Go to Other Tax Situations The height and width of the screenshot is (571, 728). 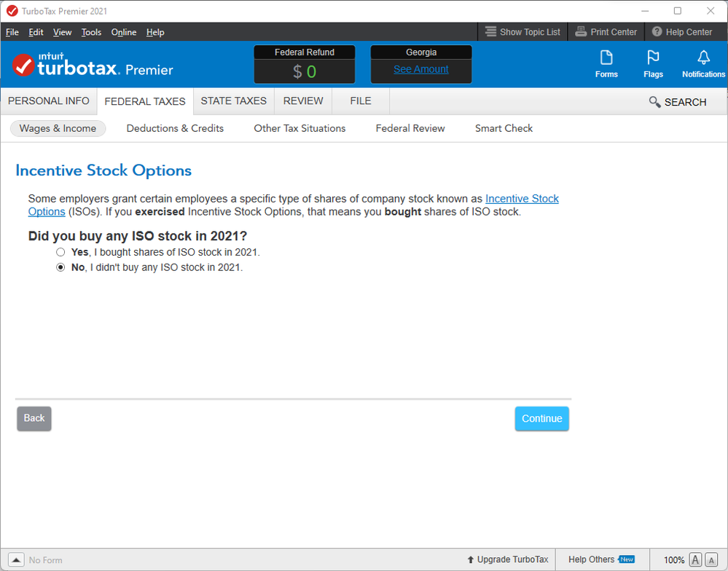[x=300, y=128]
